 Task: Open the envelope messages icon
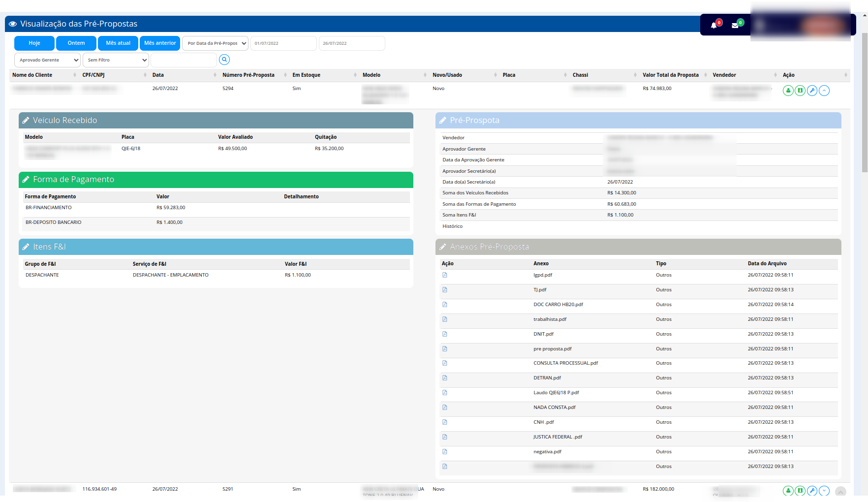[x=735, y=25]
